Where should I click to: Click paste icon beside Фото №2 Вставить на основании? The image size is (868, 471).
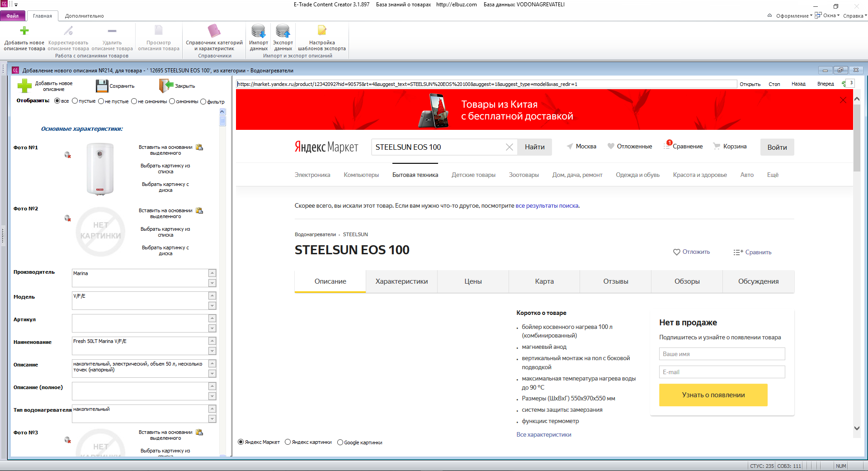199,211
